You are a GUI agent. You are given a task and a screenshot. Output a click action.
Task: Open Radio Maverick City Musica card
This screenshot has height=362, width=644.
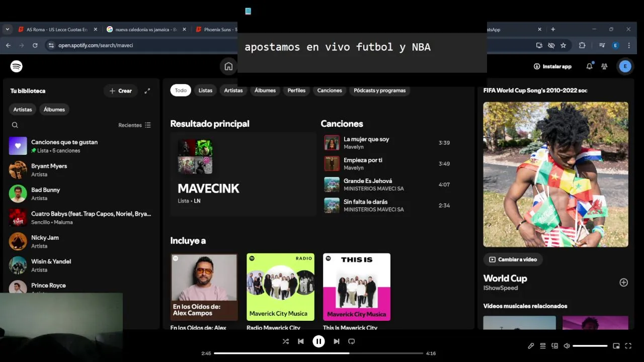(280, 293)
